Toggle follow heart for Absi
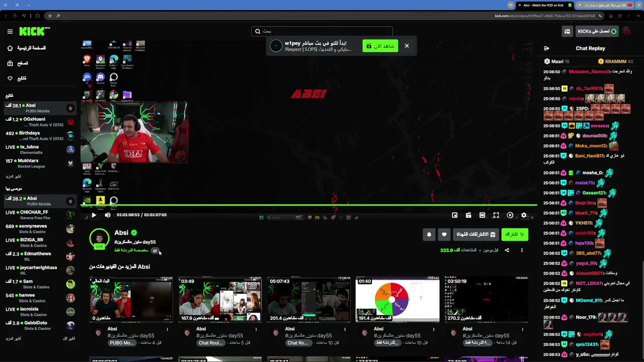The height and width of the screenshot is (362, 644). click(x=444, y=234)
